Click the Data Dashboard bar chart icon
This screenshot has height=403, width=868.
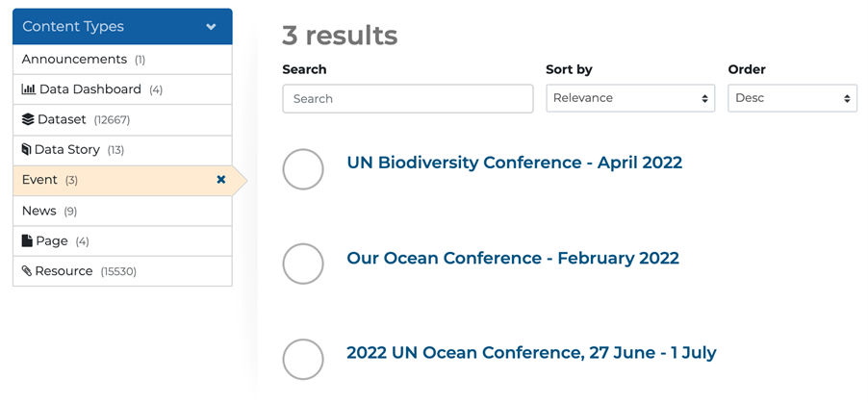tap(29, 89)
